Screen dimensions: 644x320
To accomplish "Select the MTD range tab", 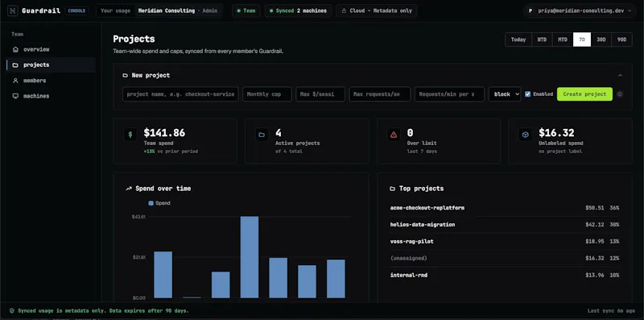I will point(563,39).
